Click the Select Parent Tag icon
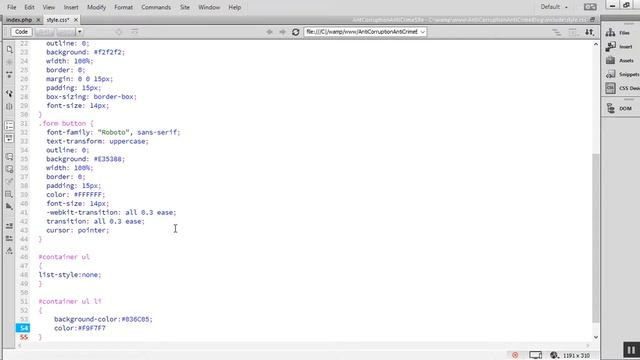Image resolution: width=640 pixels, height=360 pixels. coord(9,93)
